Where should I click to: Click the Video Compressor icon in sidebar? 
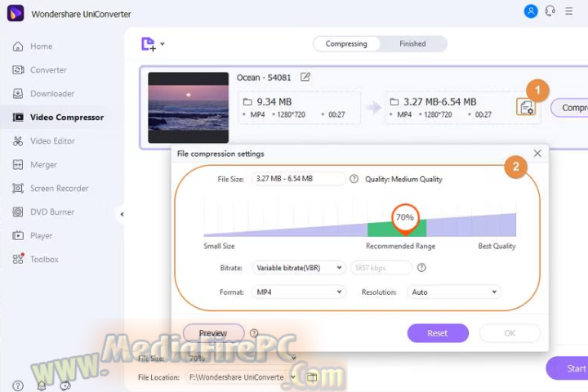(x=18, y=118)
